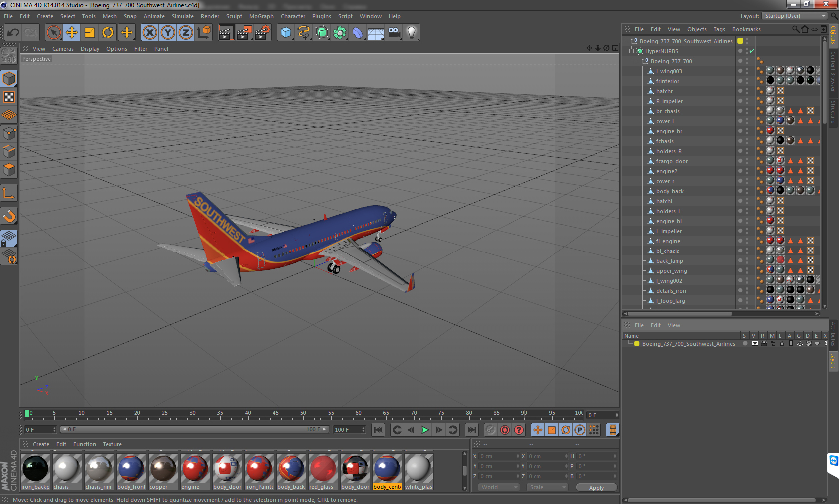The width and height of the screenshot is (839, 504).
Task: Add a camera object icon
Action: point(394,33)
